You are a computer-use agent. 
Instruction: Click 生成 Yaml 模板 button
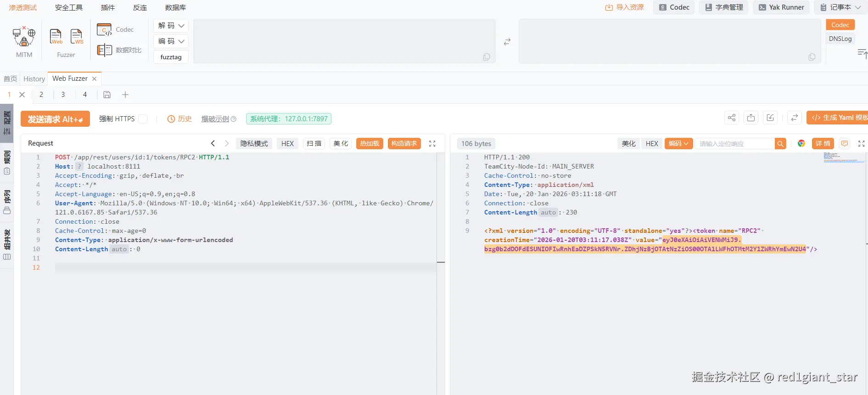[837, 118]
